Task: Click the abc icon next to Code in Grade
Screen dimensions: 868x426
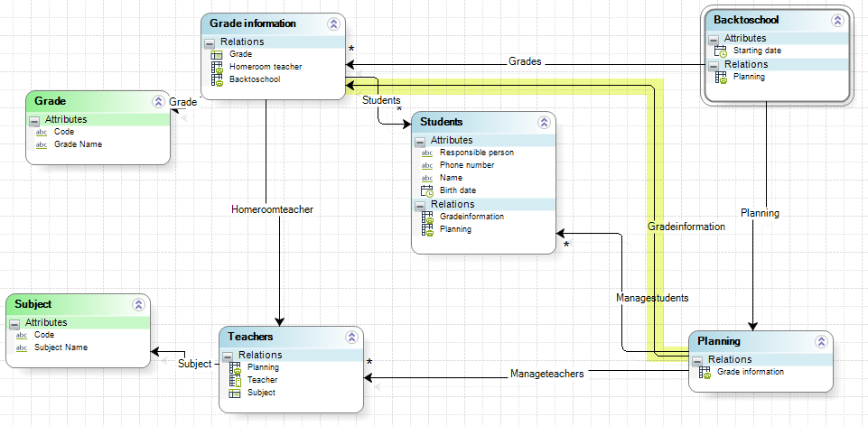Action: pos(42,133)
